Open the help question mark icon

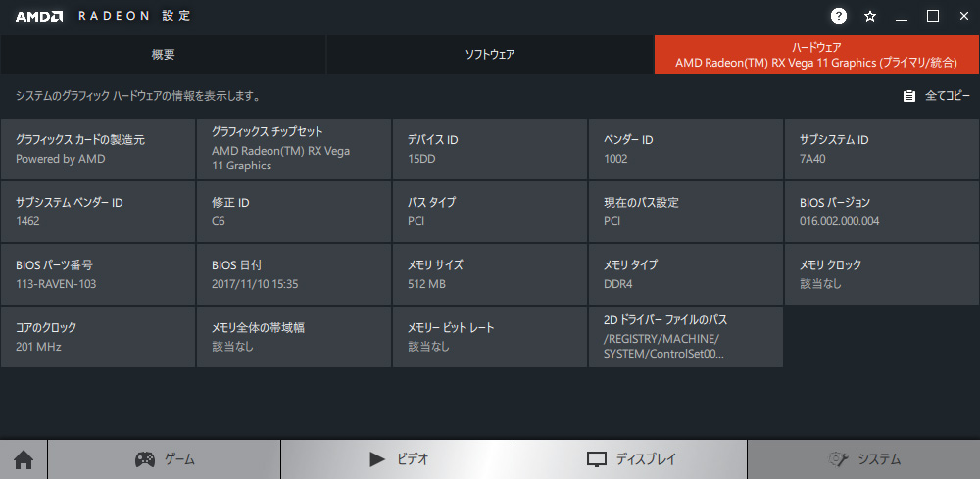[839, 17]
